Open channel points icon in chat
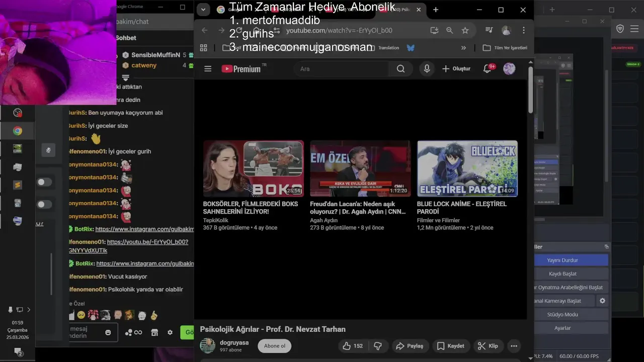This screenshot has width=644, height=362. pos(133,332)
